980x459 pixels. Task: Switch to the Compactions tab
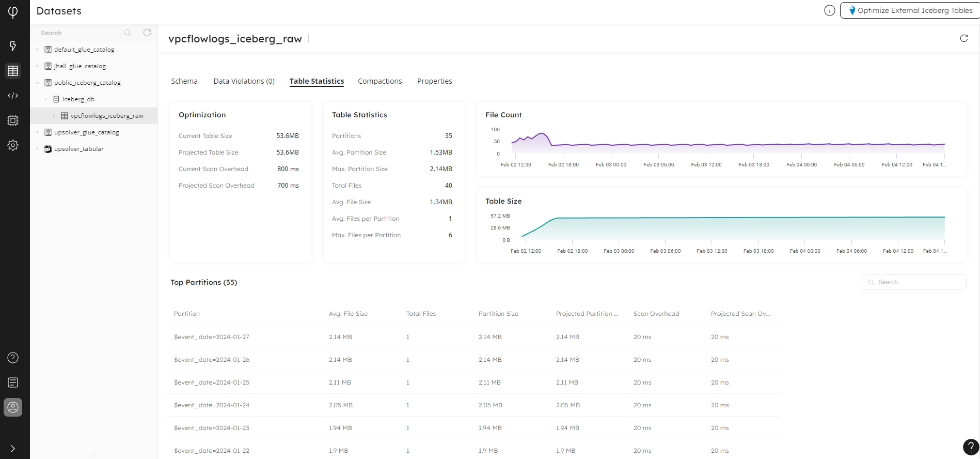[380, 81]
